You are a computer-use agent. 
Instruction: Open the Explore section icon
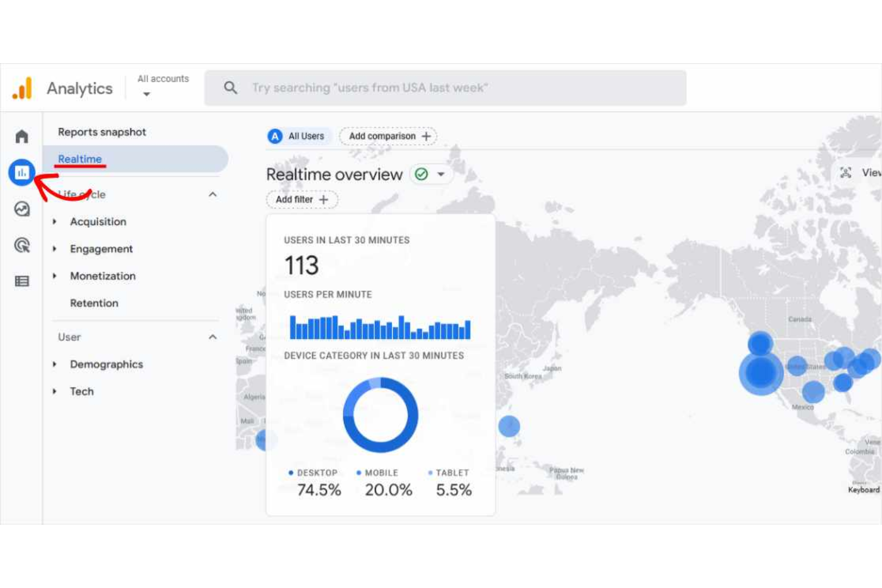click(x=21, y=210)
